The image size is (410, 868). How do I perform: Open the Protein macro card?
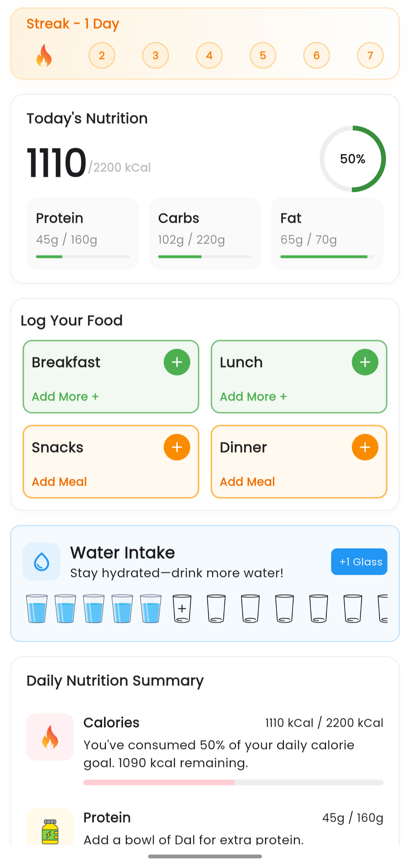[83, 233]
